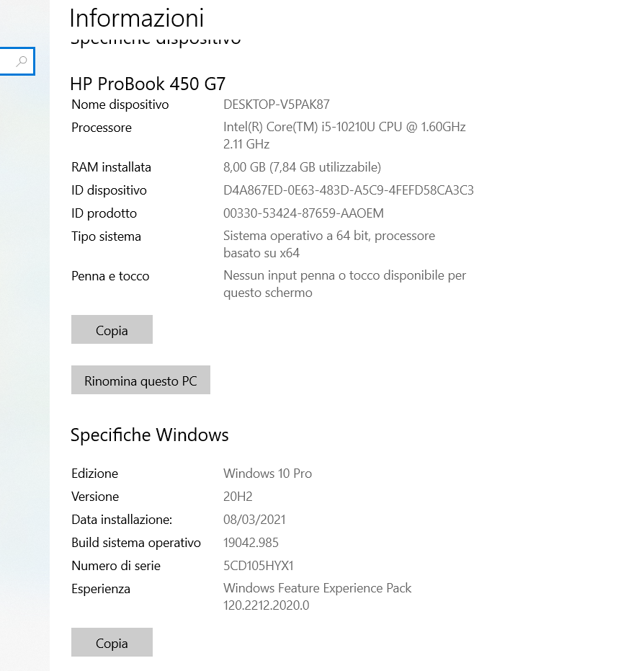Click the Specifiche Windows heading
The height and width of the screenshot is (671, 644).
(x=150, y=435)
